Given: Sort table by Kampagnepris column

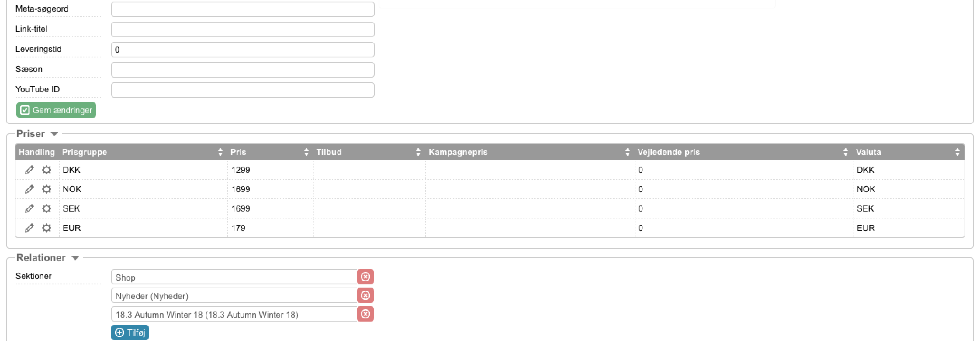Looking at the screenshot, I should (x=627, y=152).
